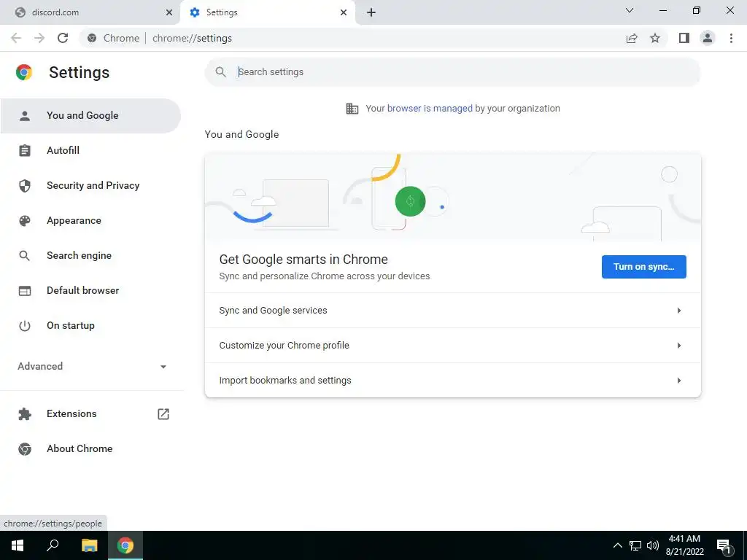Click the site info Chrome icon in address bar
Image resolution: width=747 pixels, height=560 pixels.
tap(92, 38)
